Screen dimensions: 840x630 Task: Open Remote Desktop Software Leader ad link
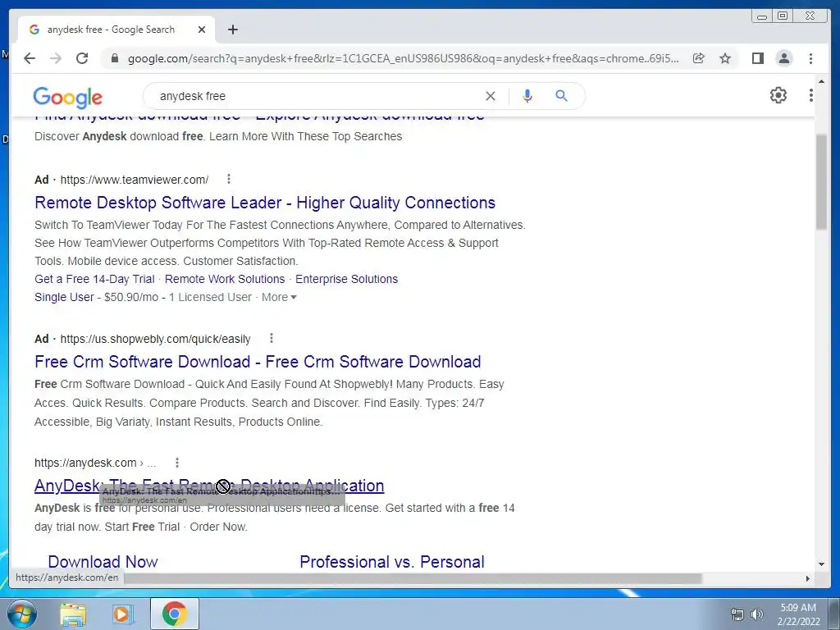tap(265, 203)
